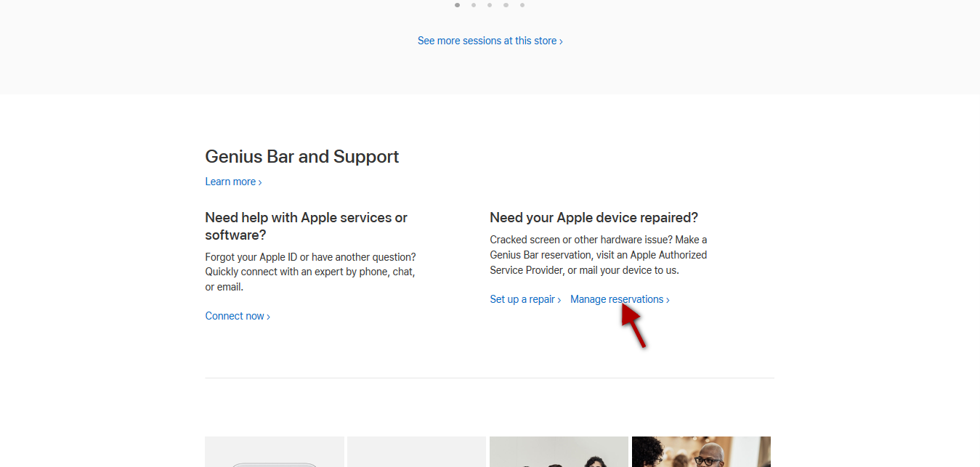Open the See more sessions at this store link
Image resolution: width=980 pixels, height=467 pixels.
(x=490, y=41)
